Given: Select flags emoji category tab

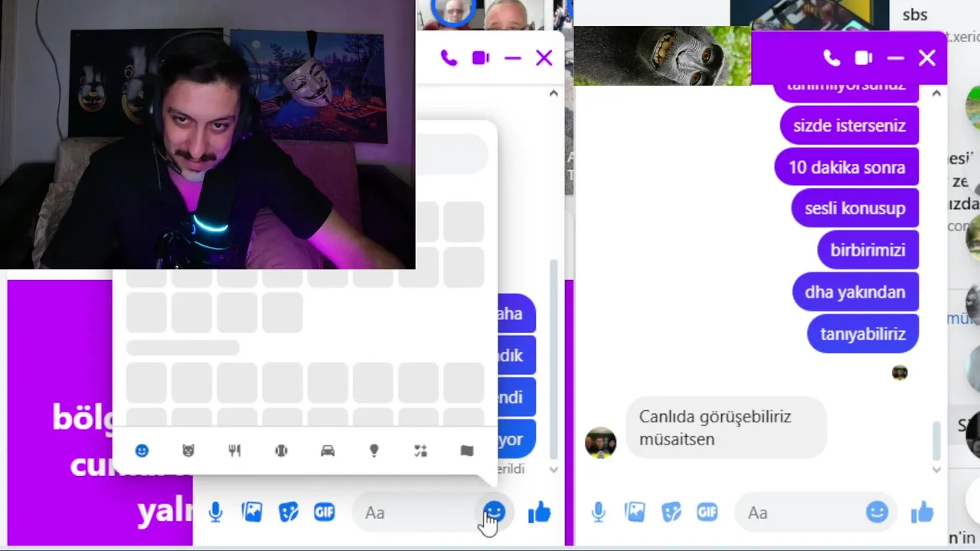Looking at the screenshot, I should pyautogui.click(x=467, y=451).
